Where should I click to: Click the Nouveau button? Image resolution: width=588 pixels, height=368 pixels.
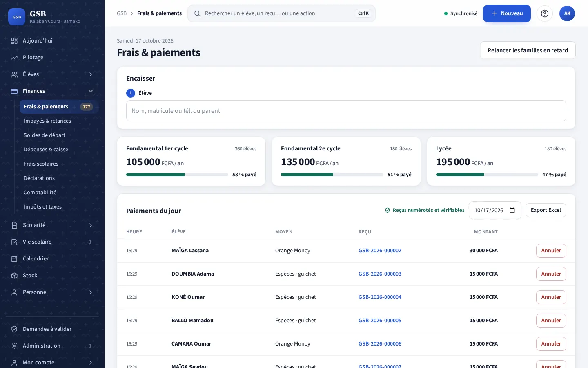(507, 13)
